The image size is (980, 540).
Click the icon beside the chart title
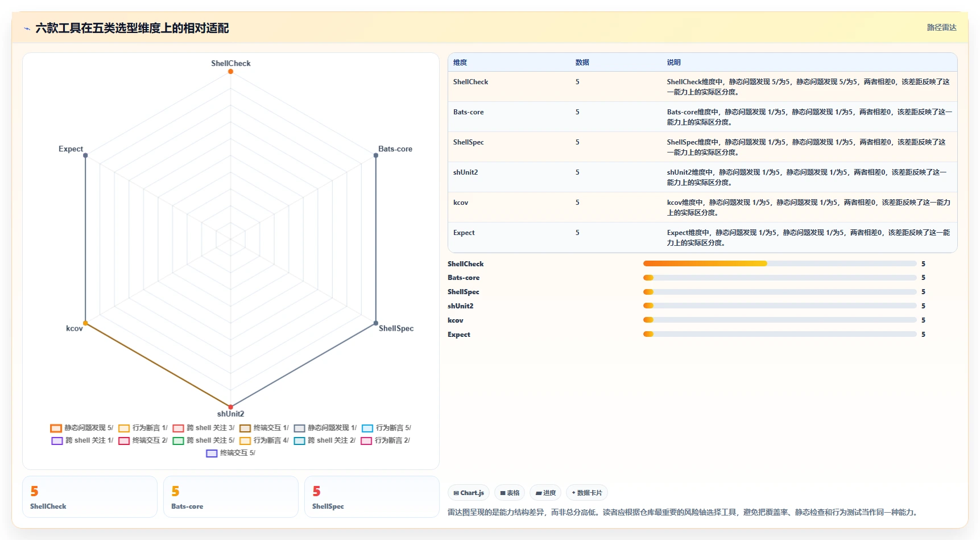(x=27, y=28)
